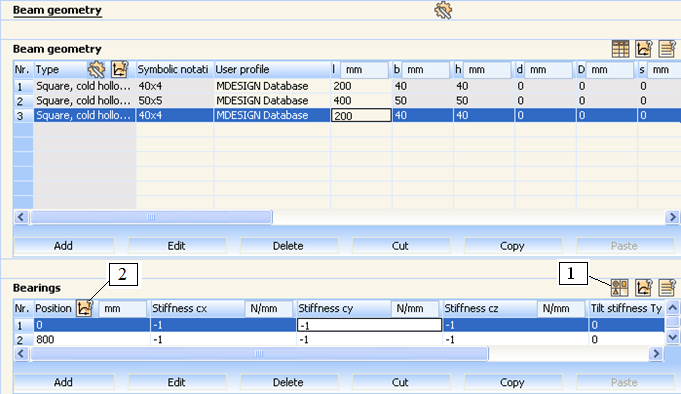
Task: Open N/mm unit selector for Stiffness cz
Action: [x=561, y=308]
